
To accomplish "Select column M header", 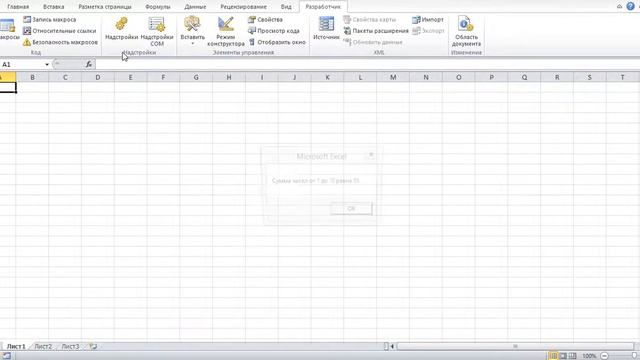I will (393, 77).
